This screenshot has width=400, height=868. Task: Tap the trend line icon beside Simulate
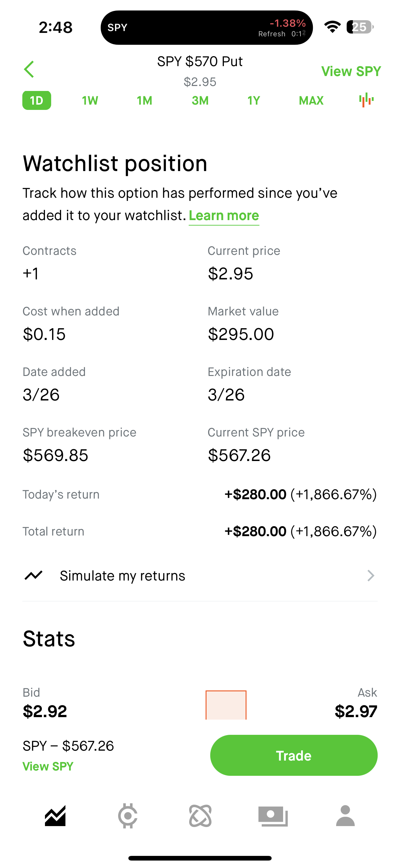(x=34, y=575)
